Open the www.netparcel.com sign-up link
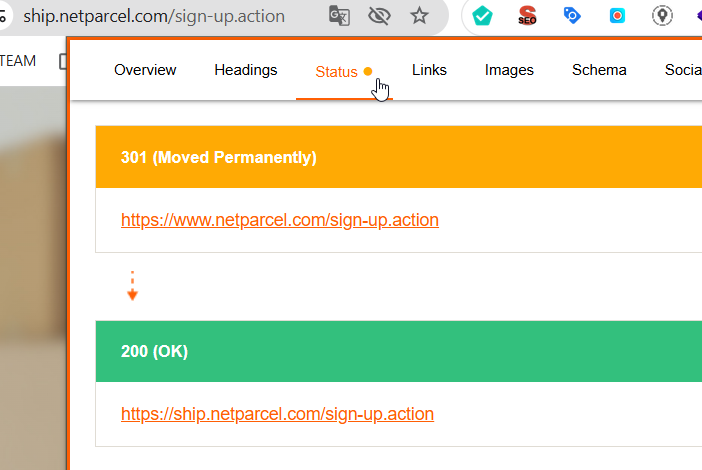 pyautogui.click(x=279, y=220)
